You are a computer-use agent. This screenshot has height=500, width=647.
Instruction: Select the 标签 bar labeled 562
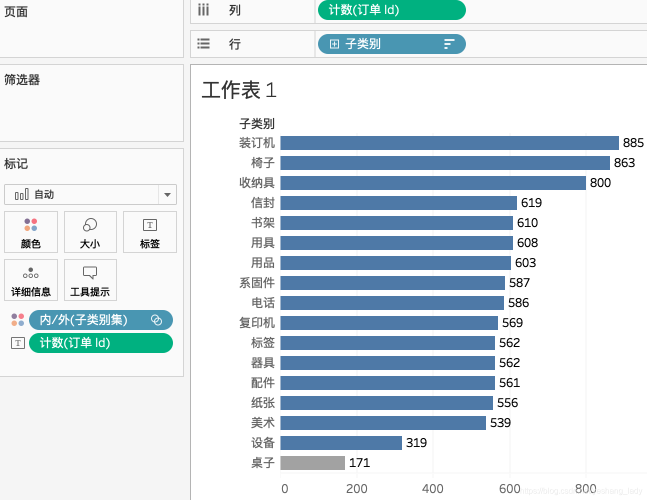tap(388, 343)
